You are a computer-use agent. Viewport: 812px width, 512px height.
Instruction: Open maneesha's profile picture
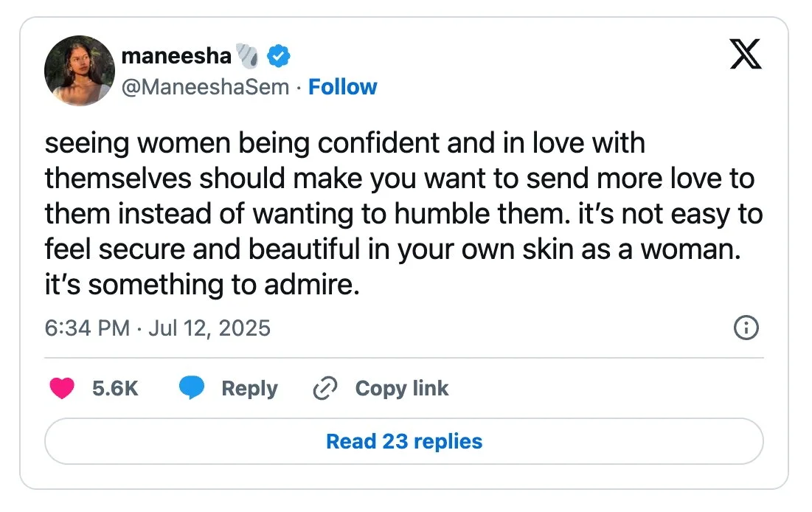(x=80, y=70)
